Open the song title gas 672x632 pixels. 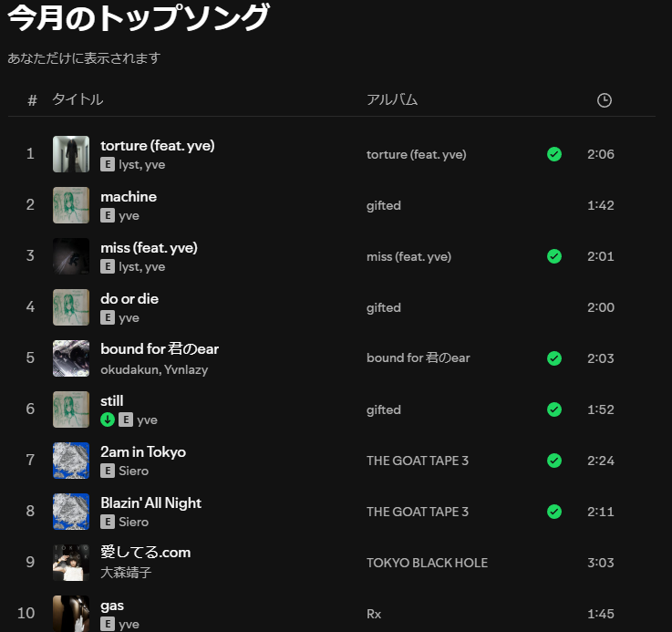[x=112, y=606]
